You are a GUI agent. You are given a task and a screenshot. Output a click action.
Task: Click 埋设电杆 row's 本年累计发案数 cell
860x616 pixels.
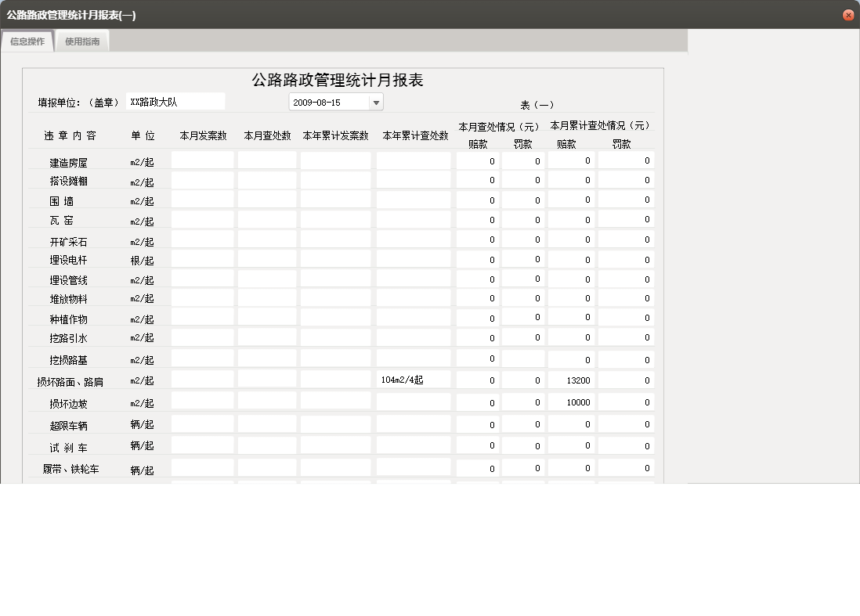334,259
